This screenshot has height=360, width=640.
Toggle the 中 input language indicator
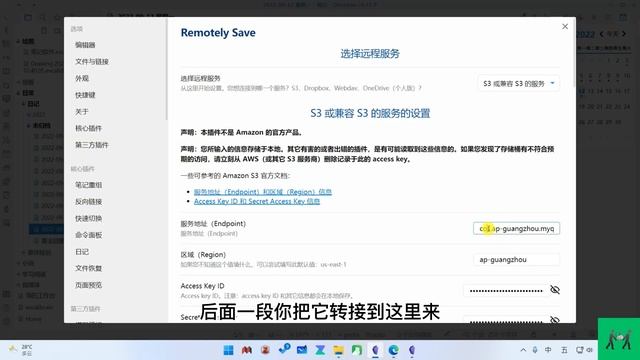pyautogui.click(x=548, y=350)
